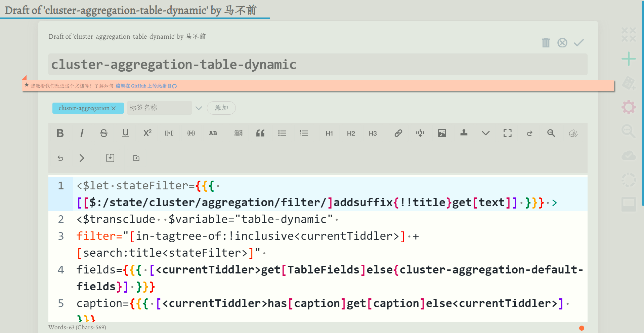Screen dimensions: 644x333
Task: Click the line number 2 gutter
Action: point(61,219)
